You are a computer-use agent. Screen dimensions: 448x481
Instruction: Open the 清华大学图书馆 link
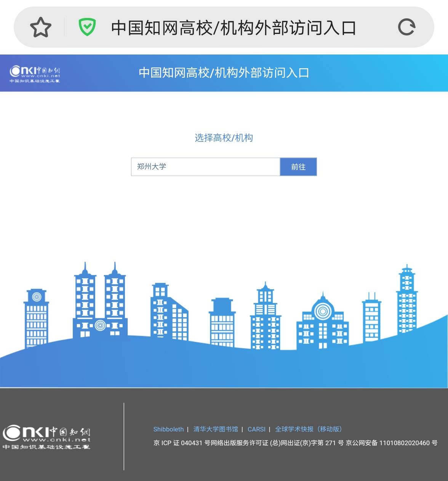tap(216, 429)
